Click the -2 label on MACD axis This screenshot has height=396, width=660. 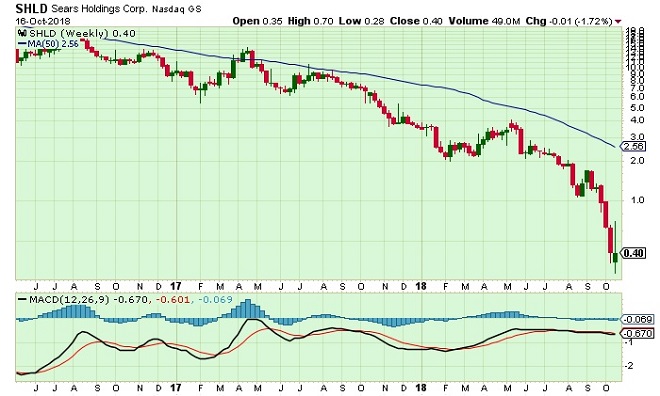[x=629, y=366]
